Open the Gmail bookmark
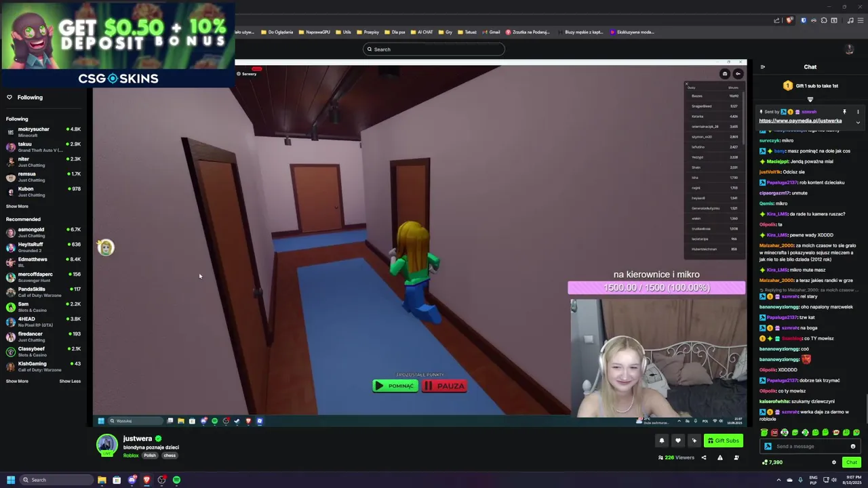The height and width of the screenshot is (488, 868). [490, 32]
